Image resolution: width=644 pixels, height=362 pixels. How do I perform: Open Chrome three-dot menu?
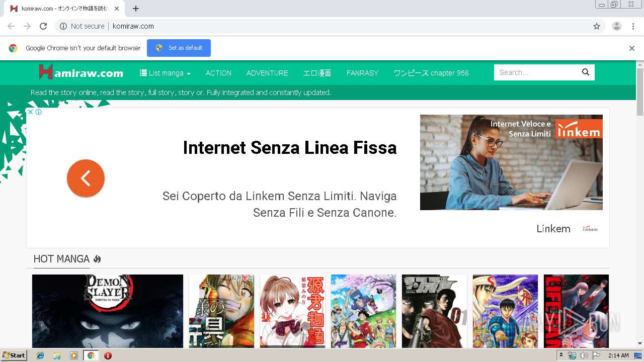click(633, 26)
